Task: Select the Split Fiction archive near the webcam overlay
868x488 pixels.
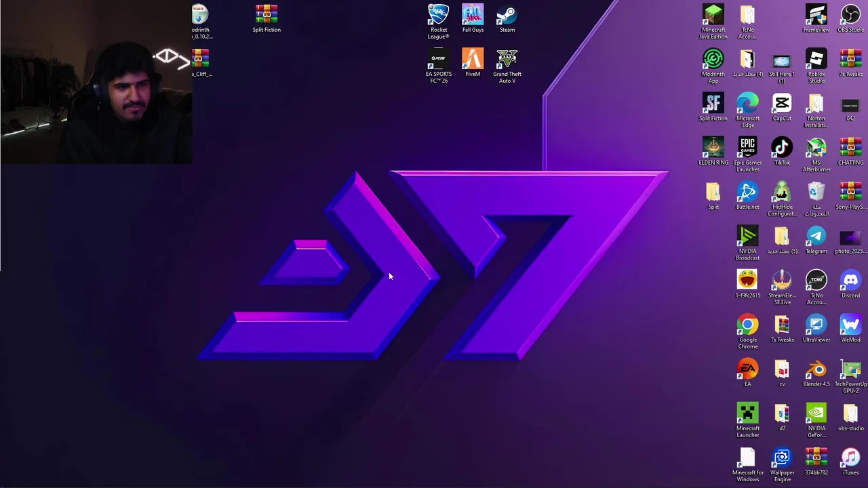Action: click(x=267, y=18)
